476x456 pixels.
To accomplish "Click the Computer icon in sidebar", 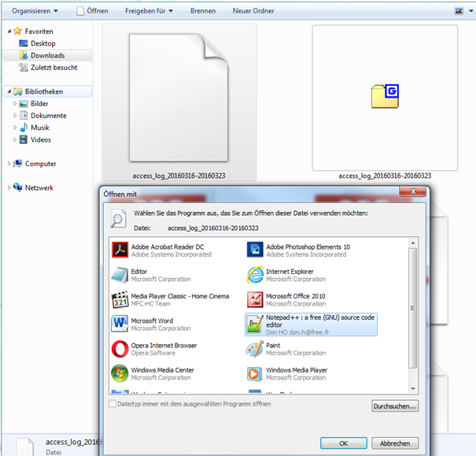I will 18,164.
